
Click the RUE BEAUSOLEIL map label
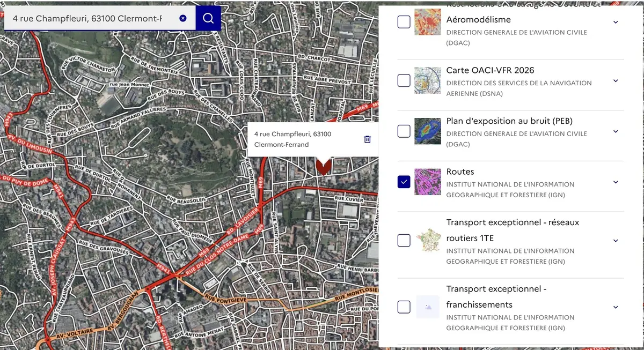[186, 200]
